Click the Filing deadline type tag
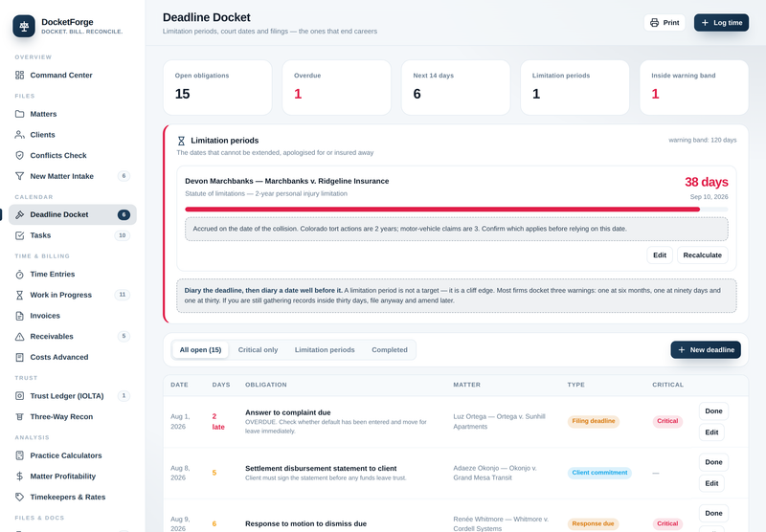Screen dimensions: 766x532 pos(594,421)
